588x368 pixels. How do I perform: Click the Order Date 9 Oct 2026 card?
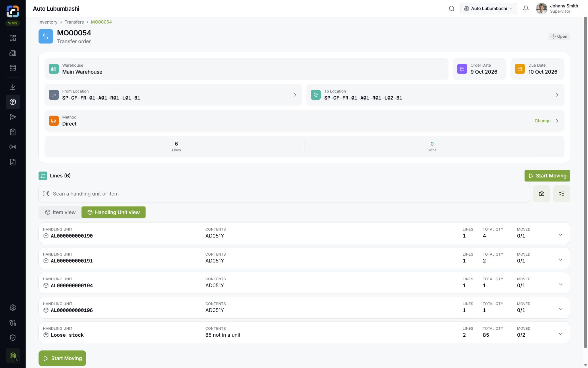coord(479,69)
